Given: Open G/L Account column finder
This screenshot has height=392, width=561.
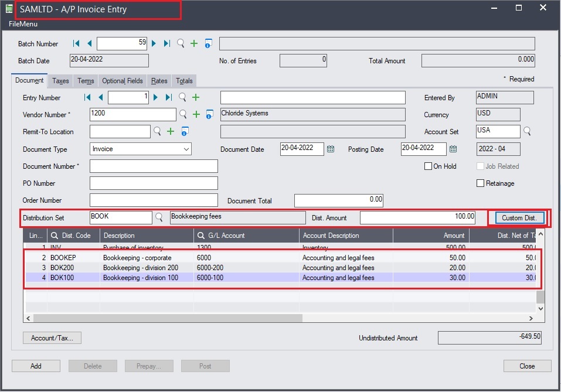Looking at the screenshot, I should (x=200, y=236).
